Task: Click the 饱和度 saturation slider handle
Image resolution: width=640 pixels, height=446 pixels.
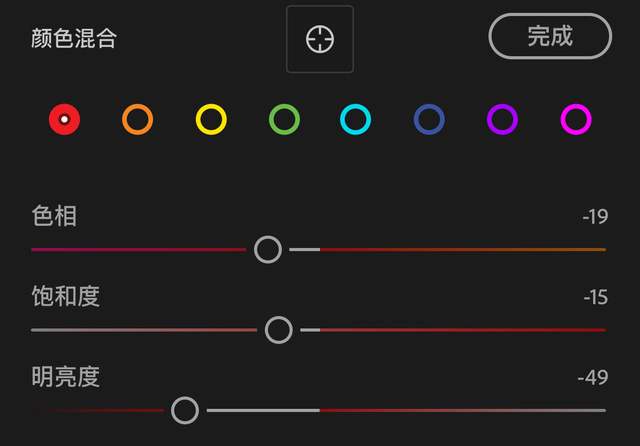Action: tap(279, 329)
